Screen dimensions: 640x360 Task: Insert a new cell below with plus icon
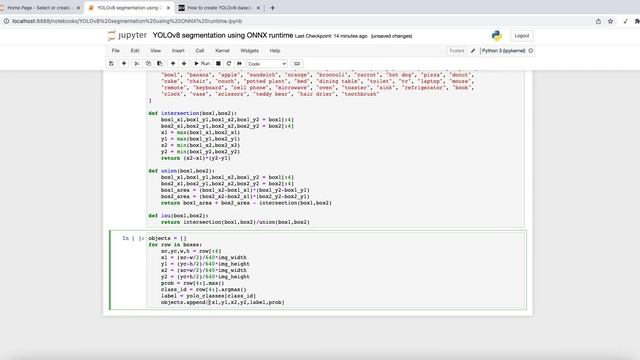(x=124, y=64)
